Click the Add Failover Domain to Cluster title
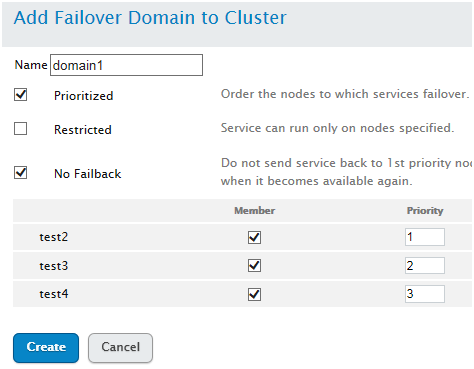Screen dimensions: 474x369 pos(150,18)
